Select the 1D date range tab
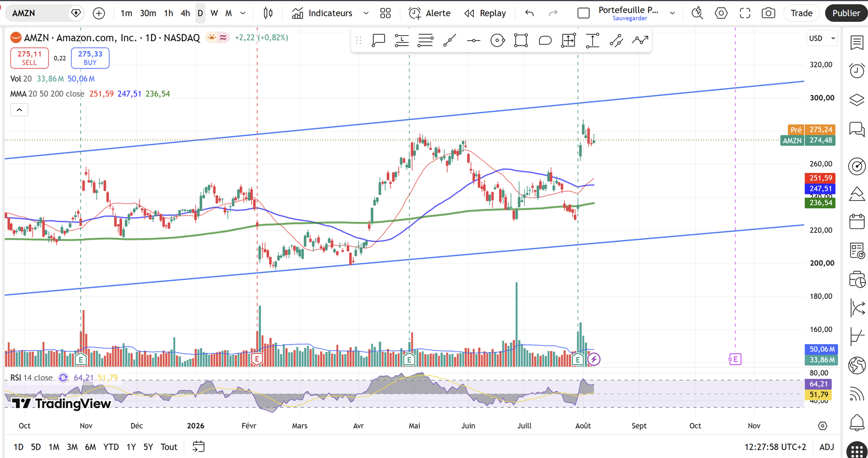 [x=18, y=447]
